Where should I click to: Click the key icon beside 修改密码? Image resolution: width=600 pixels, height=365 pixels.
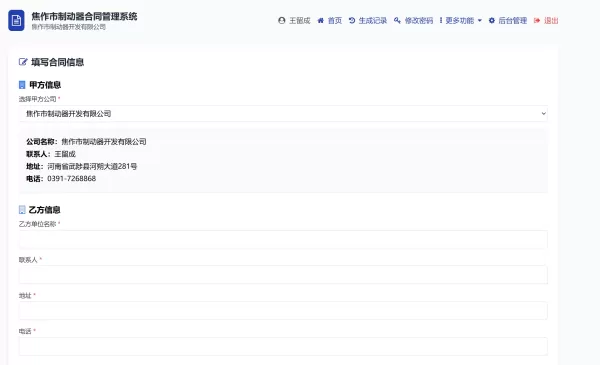pos(397,20)
